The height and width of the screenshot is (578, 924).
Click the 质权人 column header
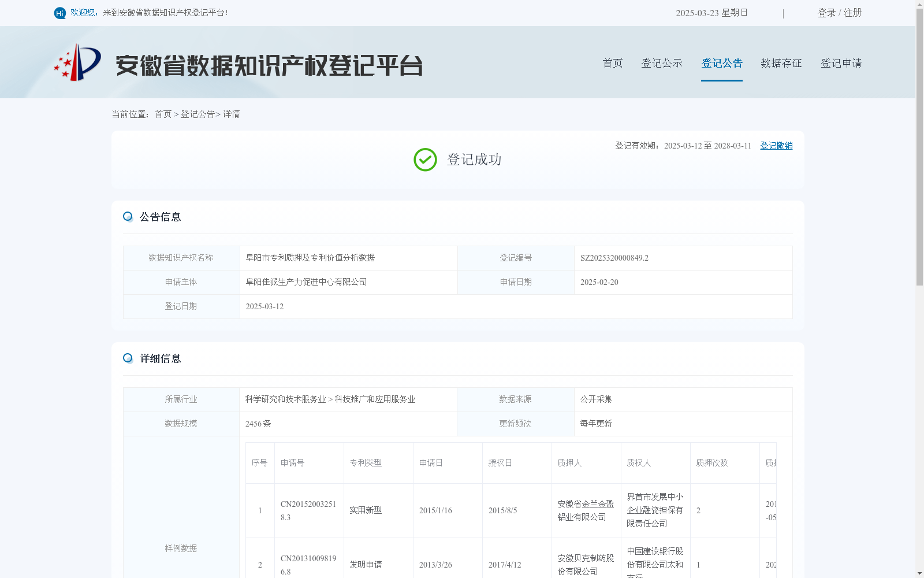pyautogui.click(x=639, y=463)
